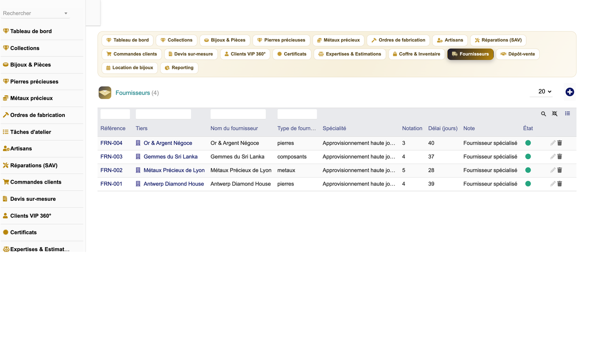The width and height of the screenshot is (589, 364).
Task: Sort by Nom du fournisseur column header
Action: (x=234, y=128)
